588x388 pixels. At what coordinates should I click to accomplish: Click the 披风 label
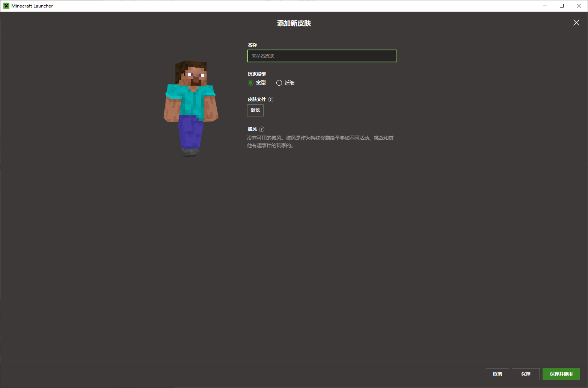[x=252, y=129]
